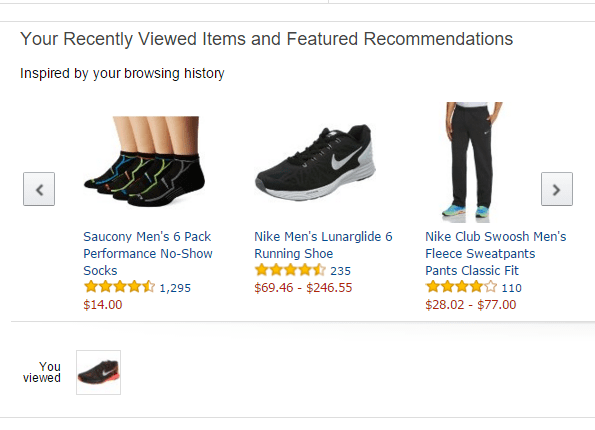Open the 235 reviews count link
This screenshot has height=430, width=595.
[340, 271]
